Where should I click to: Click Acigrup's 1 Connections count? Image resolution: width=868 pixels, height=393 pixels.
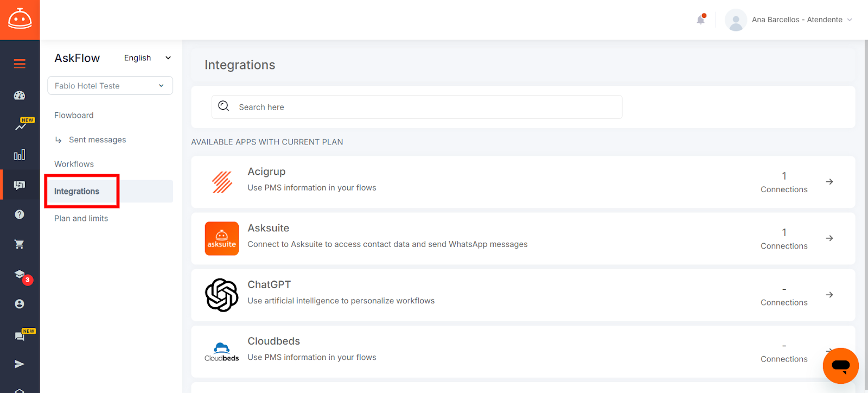pos(784,182)
